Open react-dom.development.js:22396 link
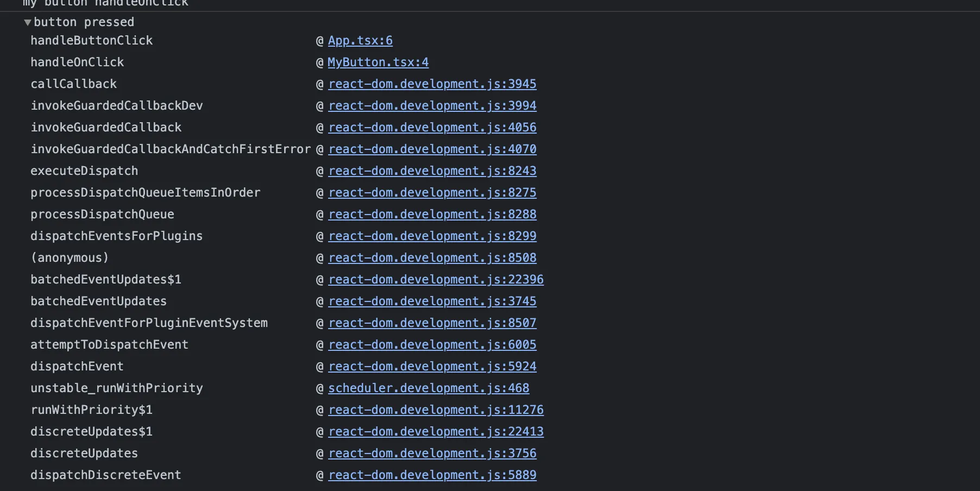Image resolution: width=980 pixels, height=491 pixels. [436, 280]
